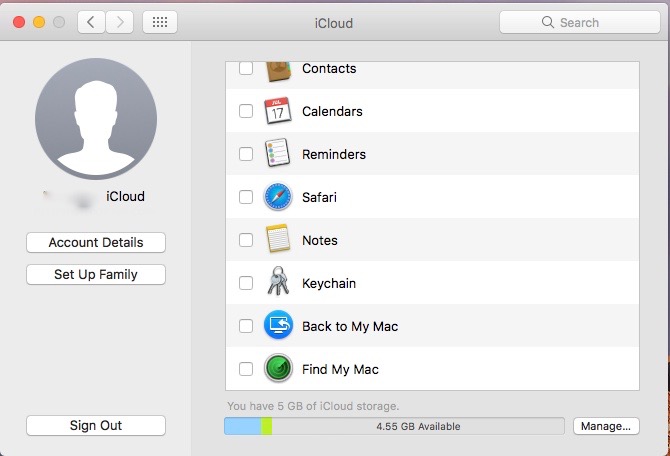Viewport: 670px width, 456px height.
Task: Click the Sign Out button
Action: tap(96, 425)
